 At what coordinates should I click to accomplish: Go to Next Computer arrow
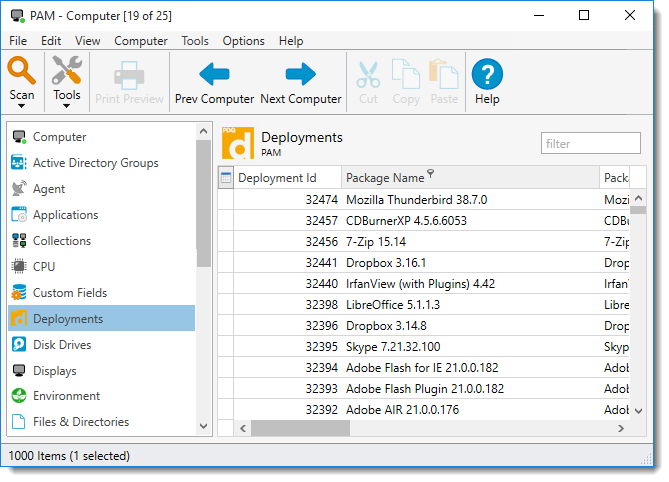[300, 74]
